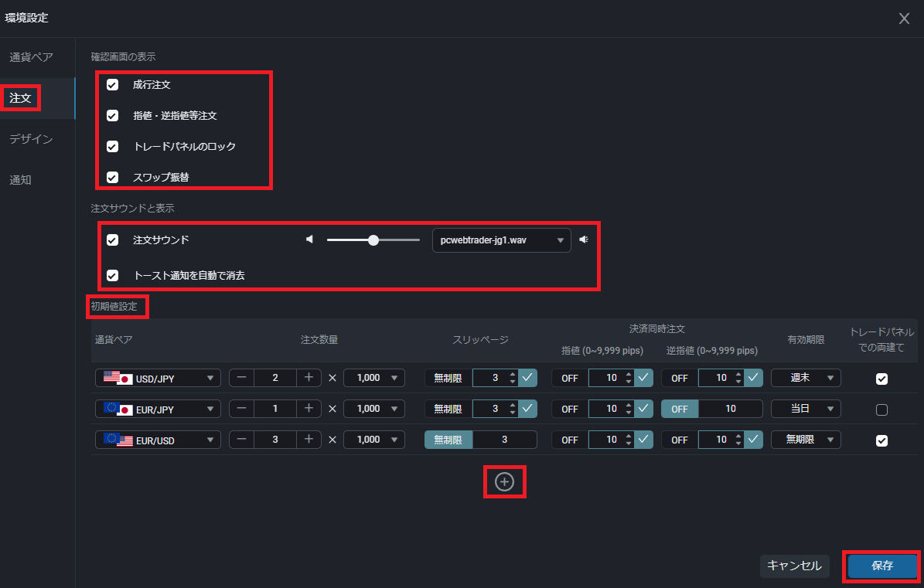Mute the speaker icon beside the volume slider

tap(310, 239)
